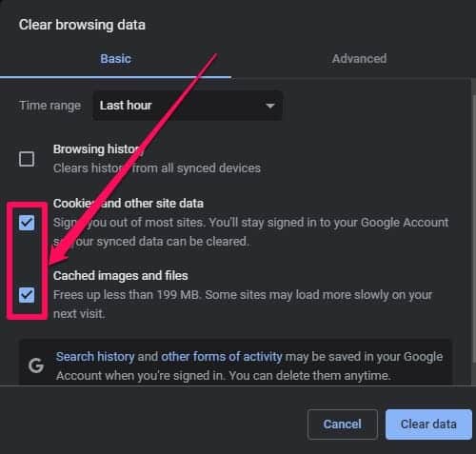Screen dimensions: 476x454
Task: Click the Clear data button
Action: 428,424
